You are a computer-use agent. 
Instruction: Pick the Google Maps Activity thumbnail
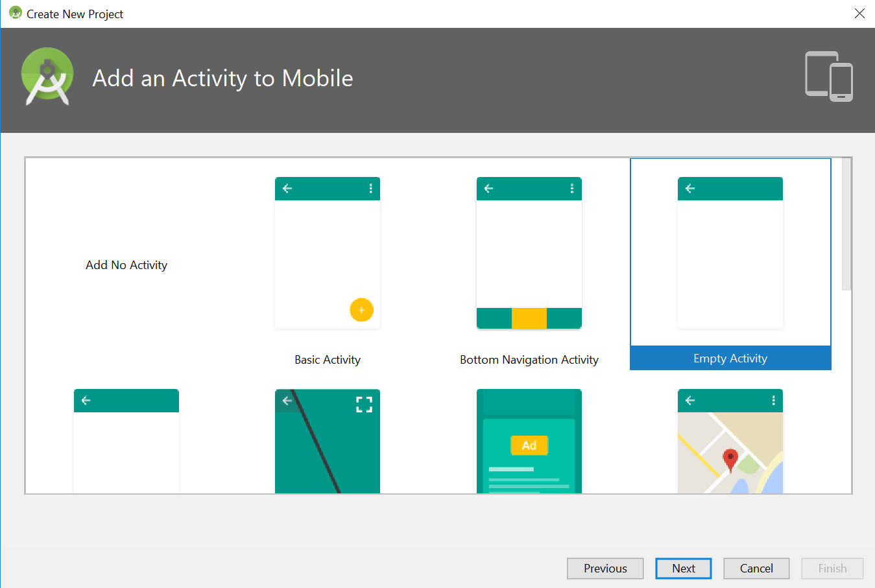click(x=730, y=441)
